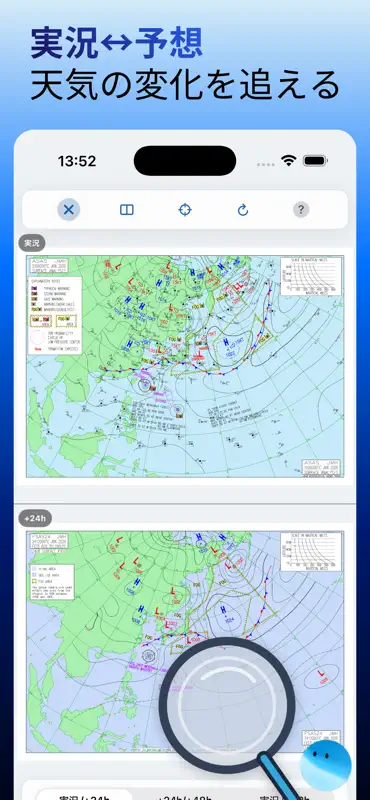
Task: Open the 実況 surface analysis chart
Action: coord(185,366)
